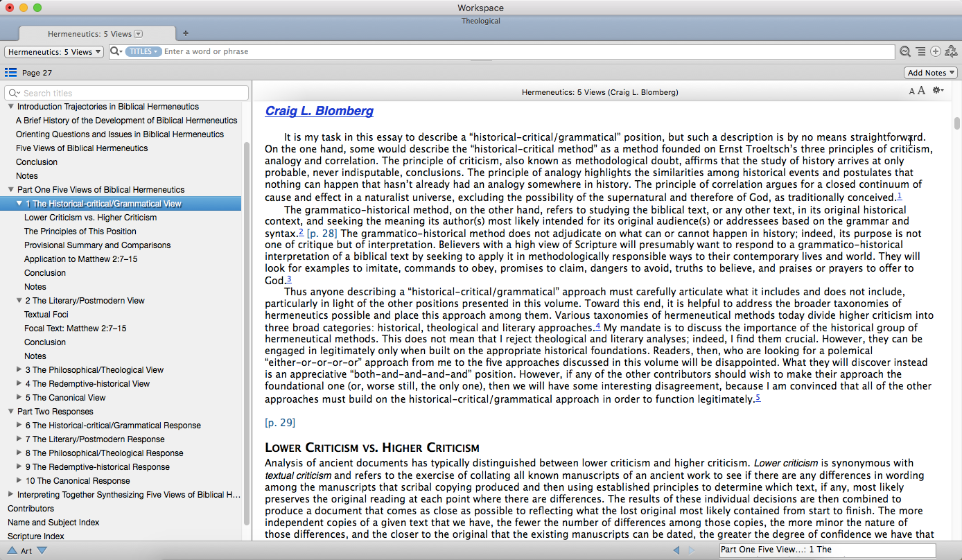Open footnote 3 link

coord(289,279)
